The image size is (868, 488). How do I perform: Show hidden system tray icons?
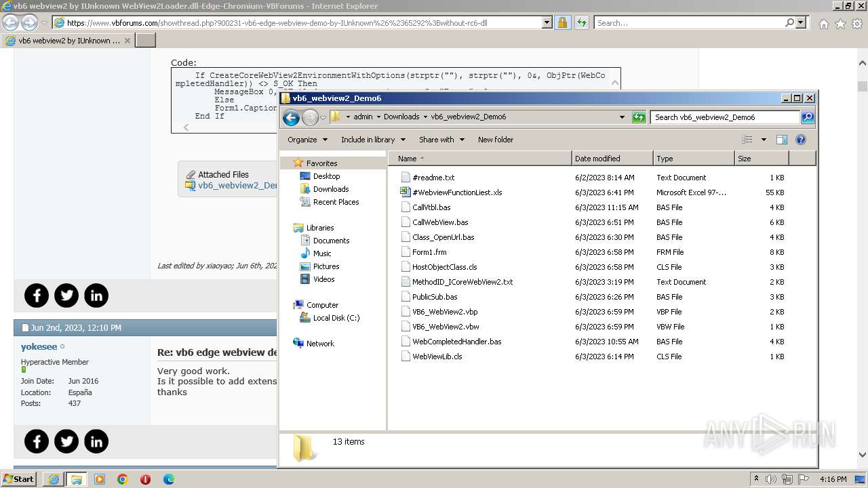[756, 479]
